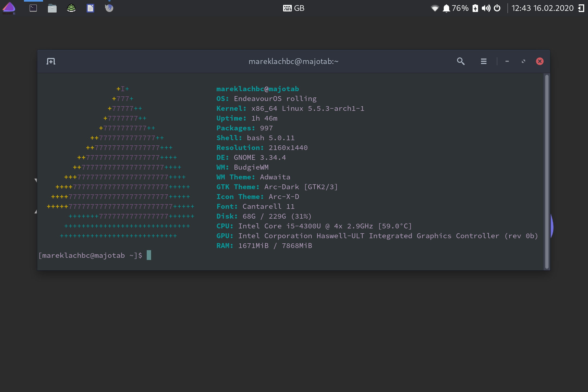Search within the terminal output

pos(461,61)
